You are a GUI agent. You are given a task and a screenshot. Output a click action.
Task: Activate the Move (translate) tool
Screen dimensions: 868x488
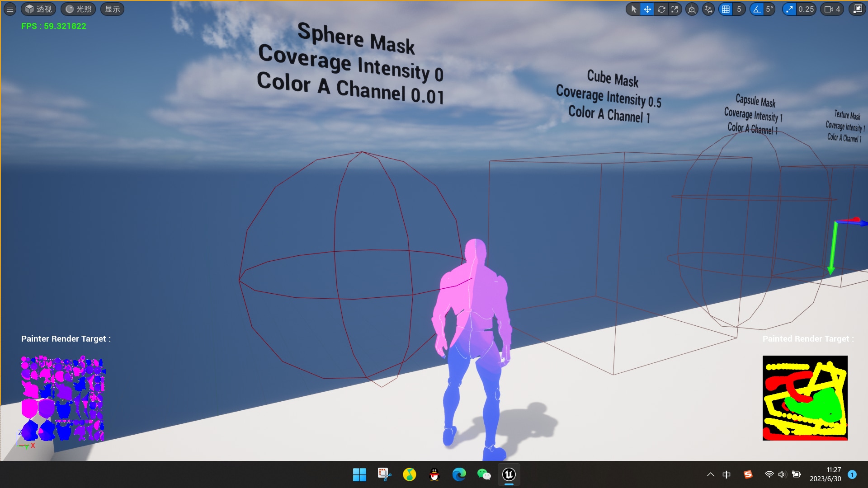647,9
